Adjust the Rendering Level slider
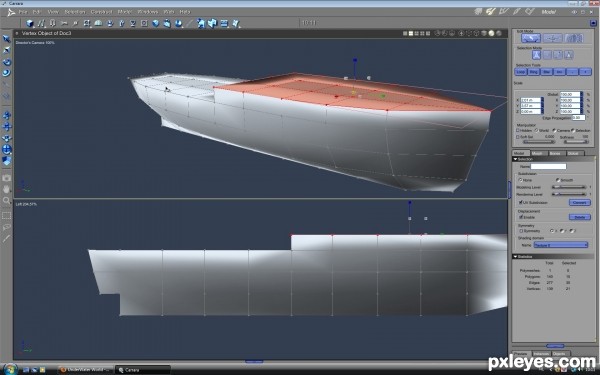This screenshot has width=600, height=375. (569, 194)
